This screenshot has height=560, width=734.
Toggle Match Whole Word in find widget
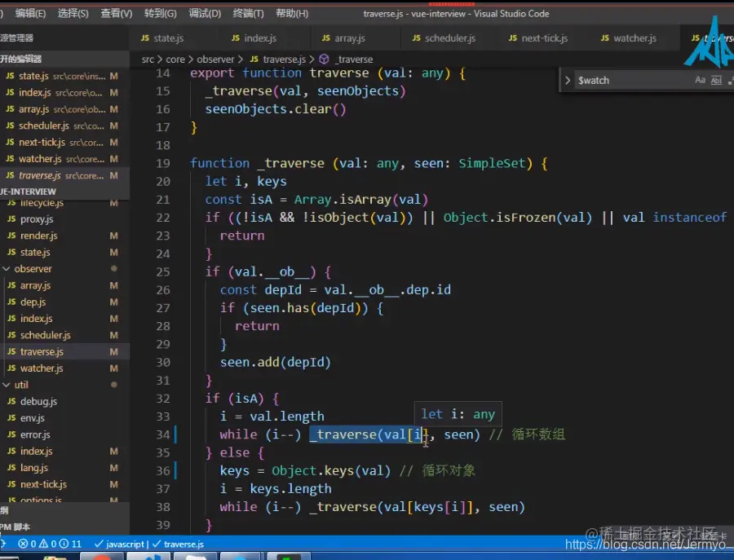click(x=716, y=81)
